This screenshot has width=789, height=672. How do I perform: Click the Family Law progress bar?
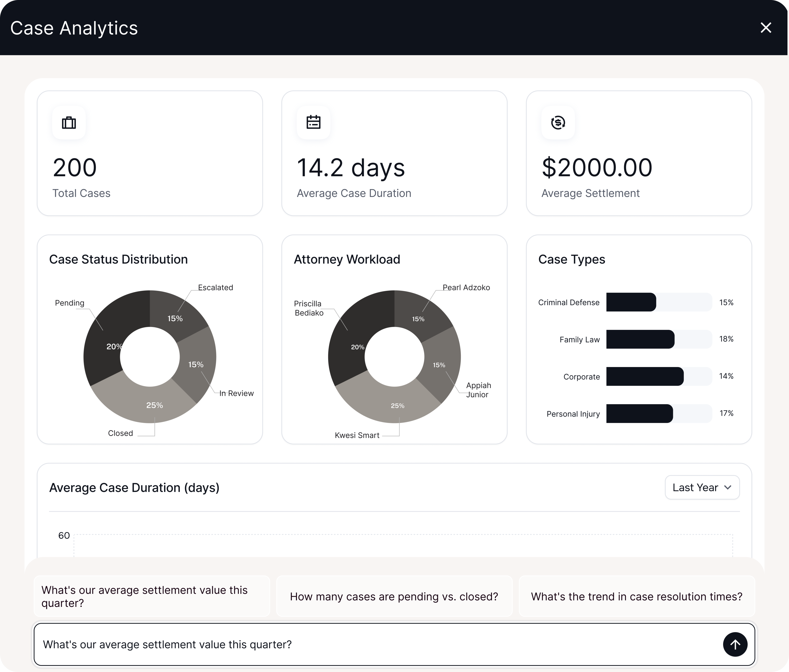[659, 339]
